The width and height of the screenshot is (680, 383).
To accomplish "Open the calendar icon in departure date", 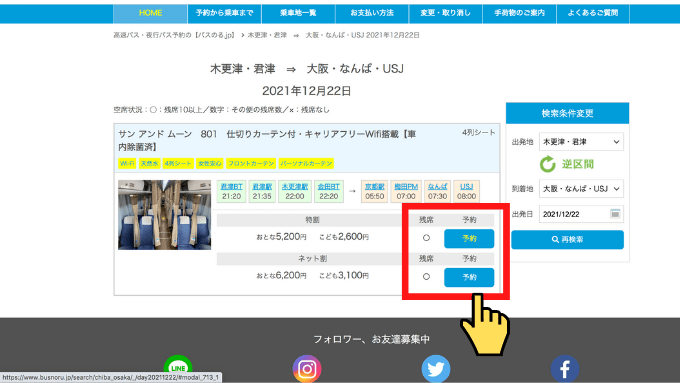I will (615, 214).
